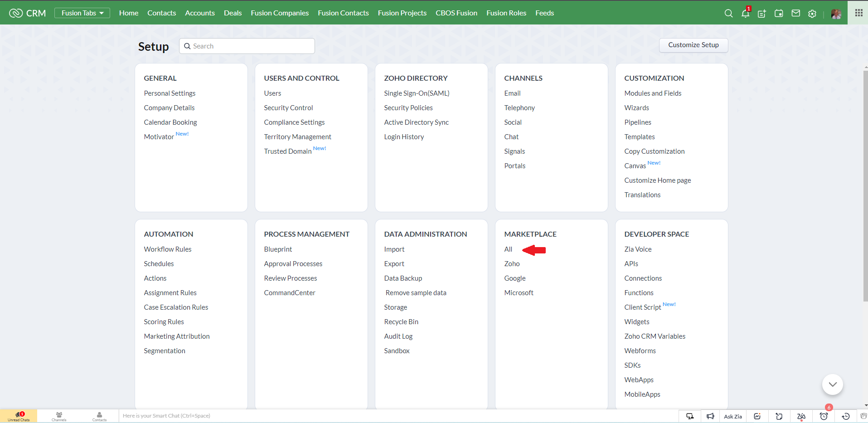Open Audit Log link
The width and height of the screenshot is (868, 423).
pos(398,336)
